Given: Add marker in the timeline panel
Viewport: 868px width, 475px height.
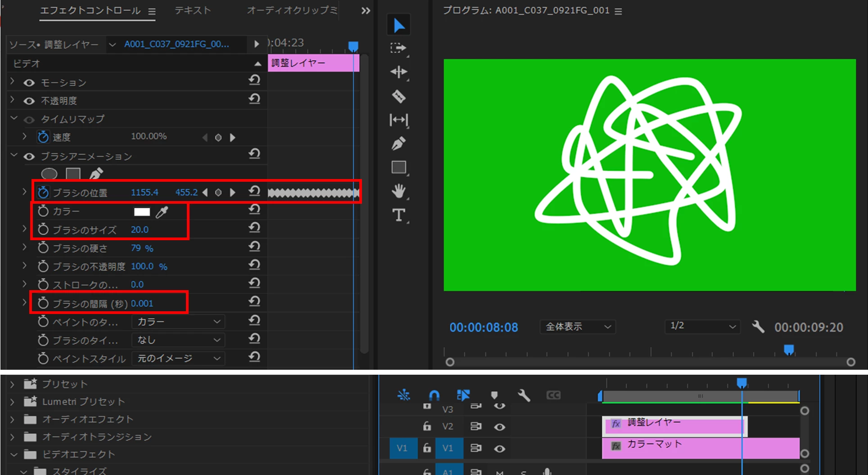Looking at the screenshot, I should (494, 395).
